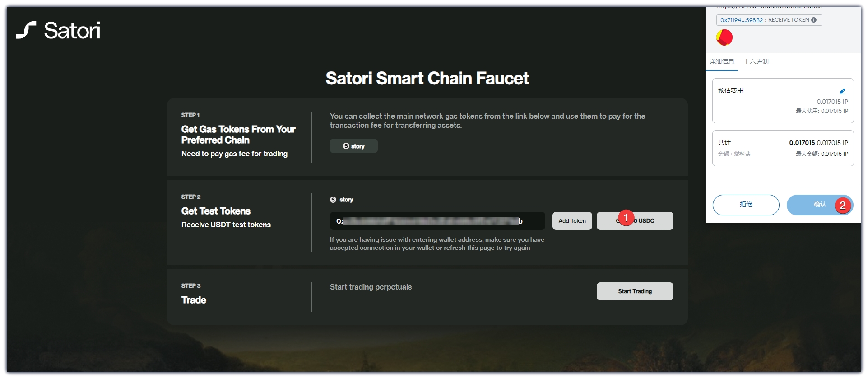
Task: Click the Start Trading button
Action: [635, 291]
